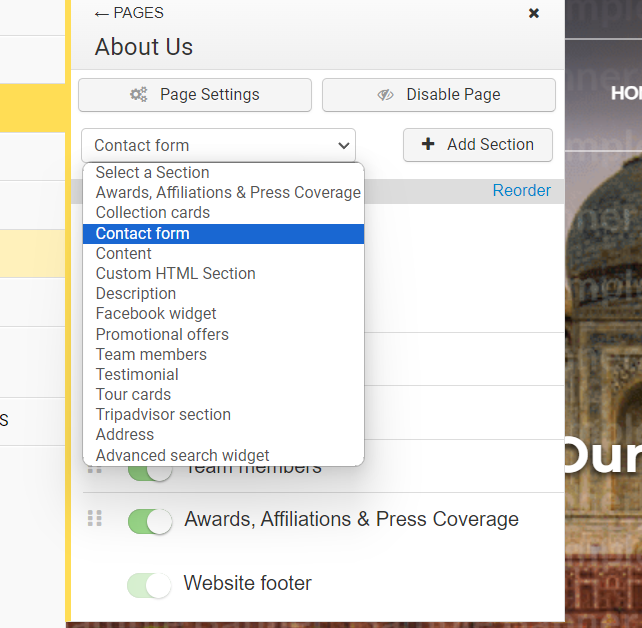Close the About Us panel with X
The width and height of the screenshot is (642, 628).
[534, 13]
